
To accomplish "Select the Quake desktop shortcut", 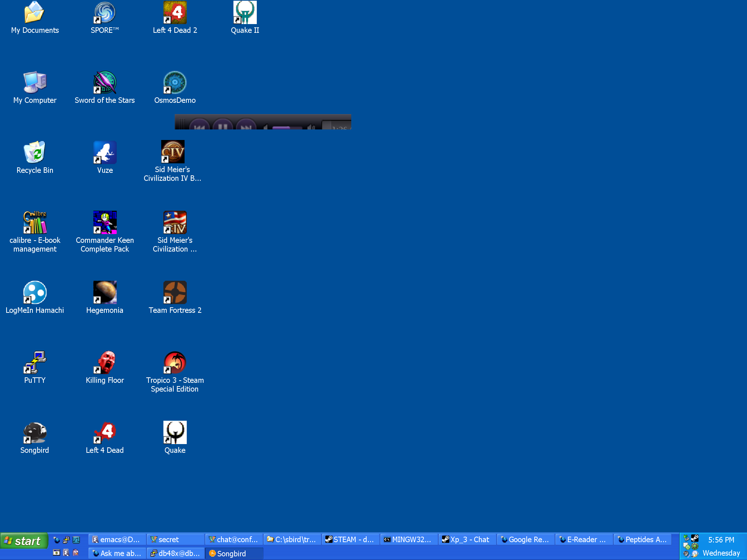I will click(x=175, y=438).
